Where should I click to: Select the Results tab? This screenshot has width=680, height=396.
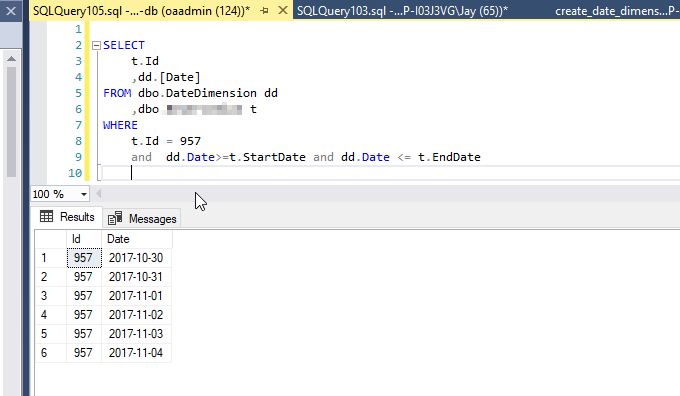pyautogui.click(x=67, y=217)
